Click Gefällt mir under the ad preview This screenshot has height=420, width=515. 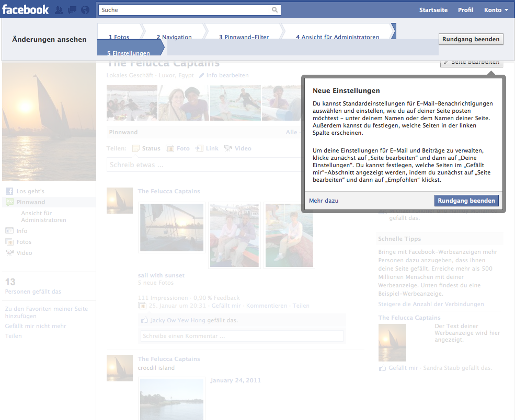(403, 368)
